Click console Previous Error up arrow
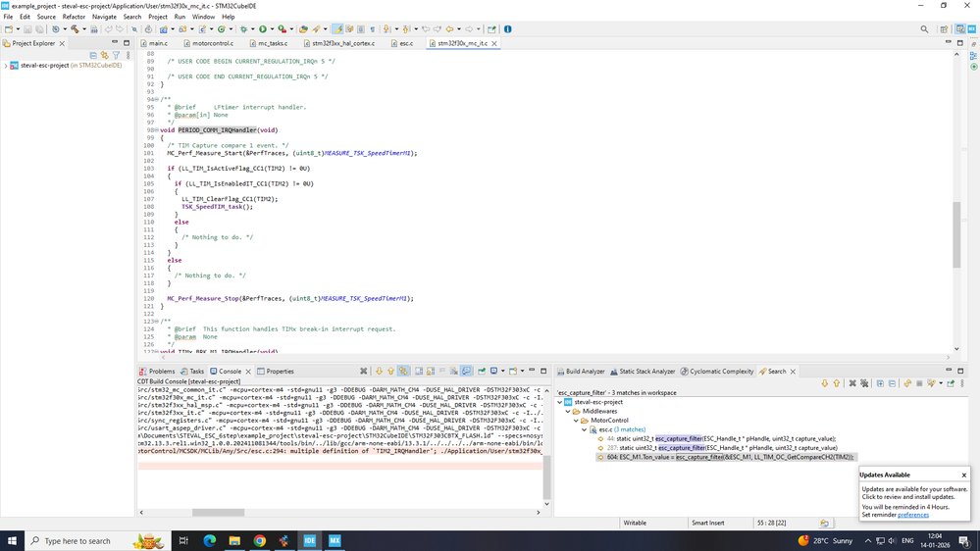 tap(390, 371)
